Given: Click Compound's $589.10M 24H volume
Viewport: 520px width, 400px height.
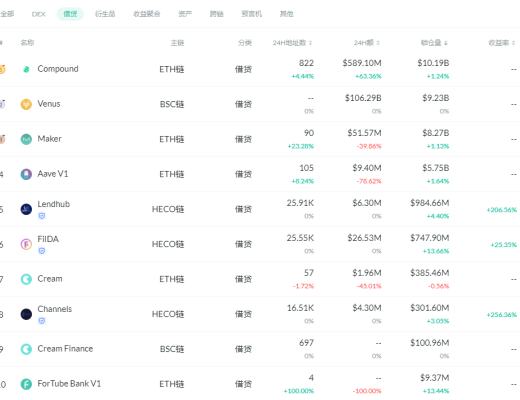Looking at the screenshot, I should point(362,63).
